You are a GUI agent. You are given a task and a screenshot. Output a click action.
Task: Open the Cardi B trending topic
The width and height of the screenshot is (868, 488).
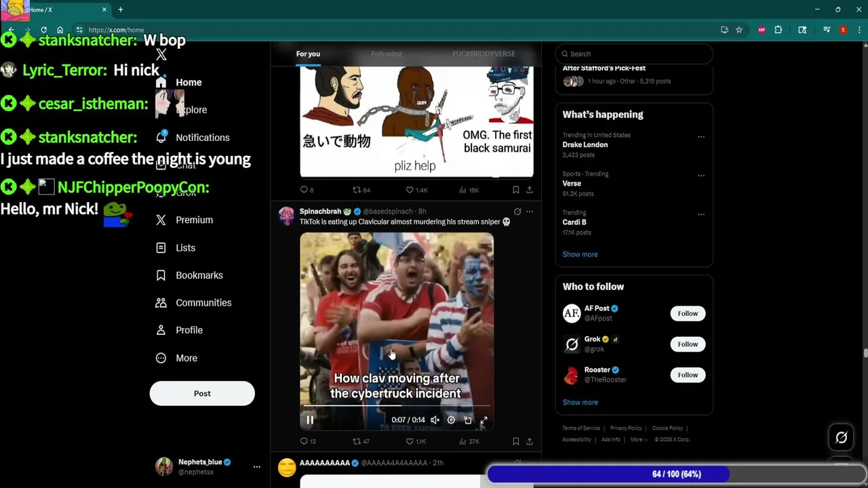click(574, 222)
